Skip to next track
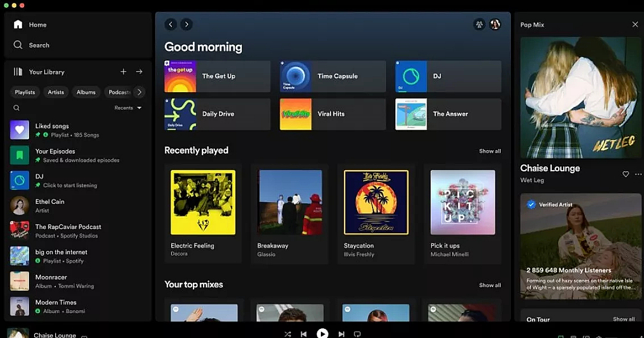This screenshot has width=644, height=338. tap(341, 334)
